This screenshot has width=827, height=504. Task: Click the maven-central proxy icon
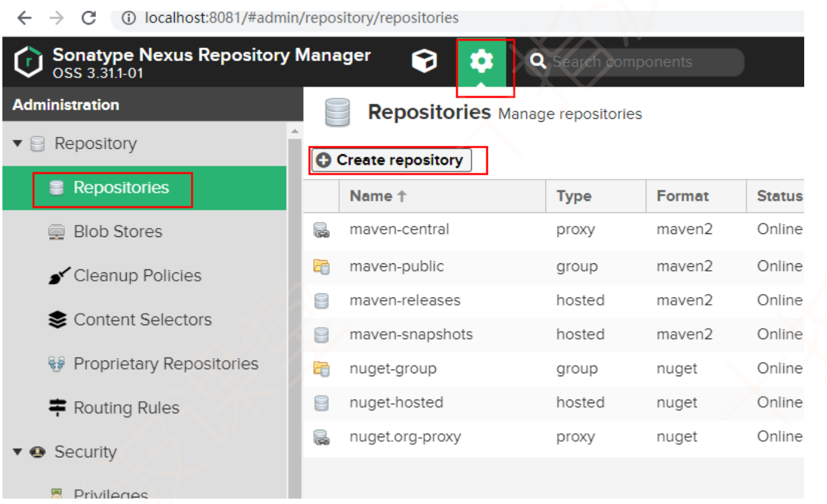(322, 230)
